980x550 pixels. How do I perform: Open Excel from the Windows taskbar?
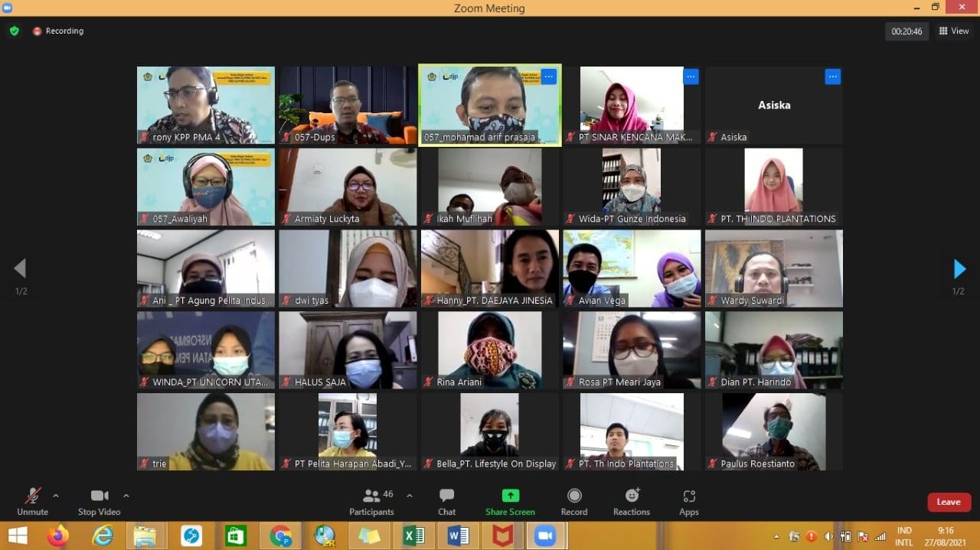point(413,536)
